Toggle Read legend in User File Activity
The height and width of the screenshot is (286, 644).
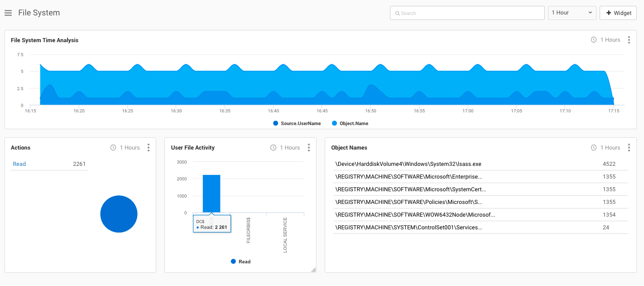coord(240,262)
